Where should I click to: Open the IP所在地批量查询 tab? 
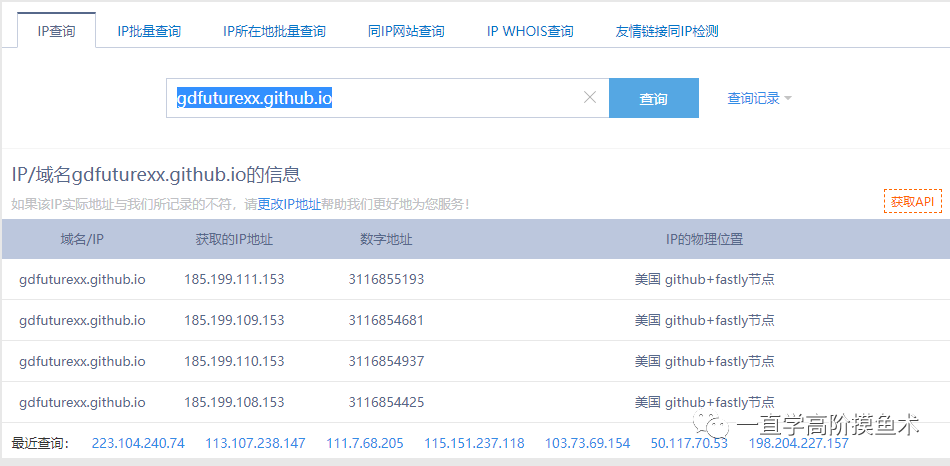(x=274, y=32)
